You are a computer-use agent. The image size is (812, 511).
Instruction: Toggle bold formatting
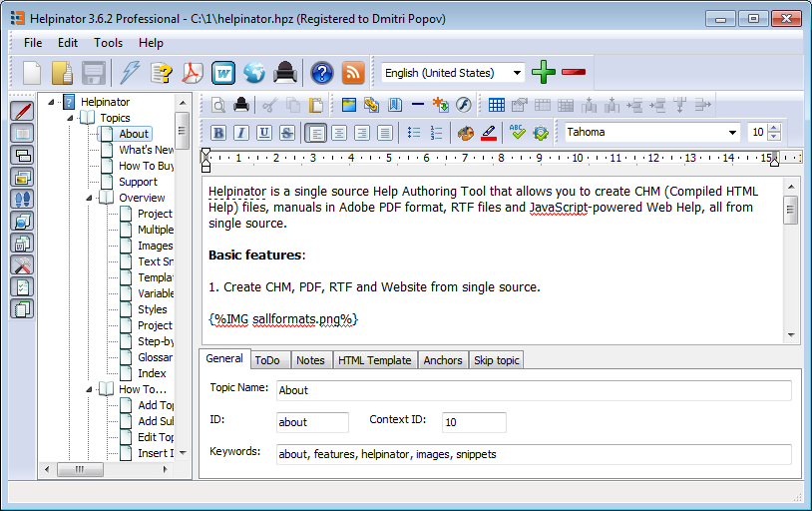[216, 133]
